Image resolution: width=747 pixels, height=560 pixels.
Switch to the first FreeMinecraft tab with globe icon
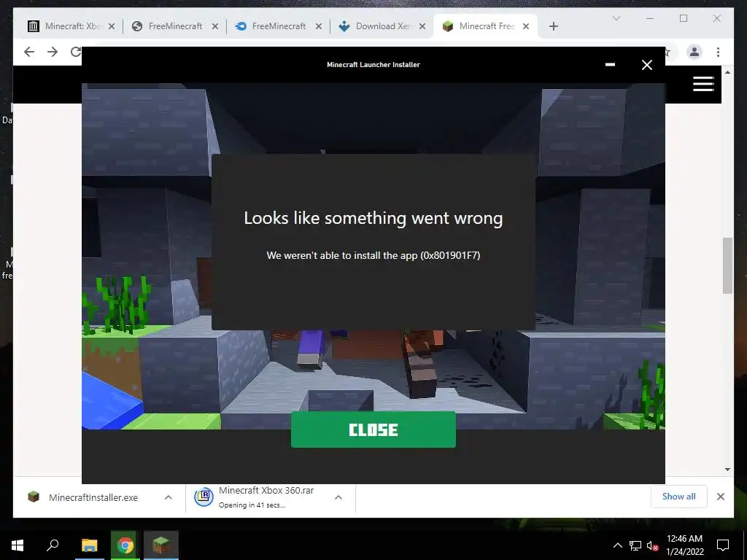(175, 26)
